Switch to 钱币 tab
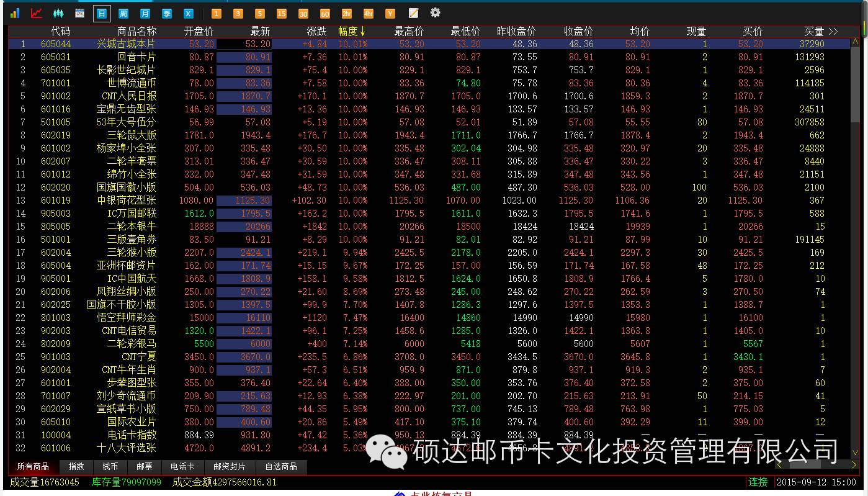 [x=110, y=467]
